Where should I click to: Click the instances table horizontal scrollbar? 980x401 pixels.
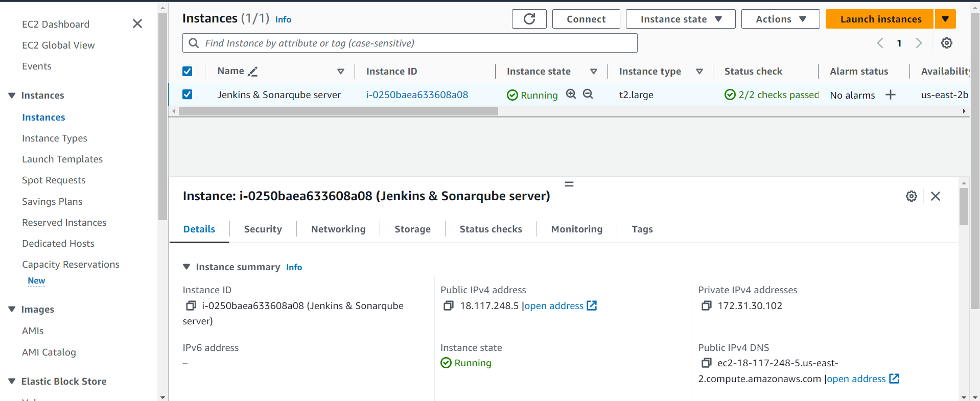338,111
